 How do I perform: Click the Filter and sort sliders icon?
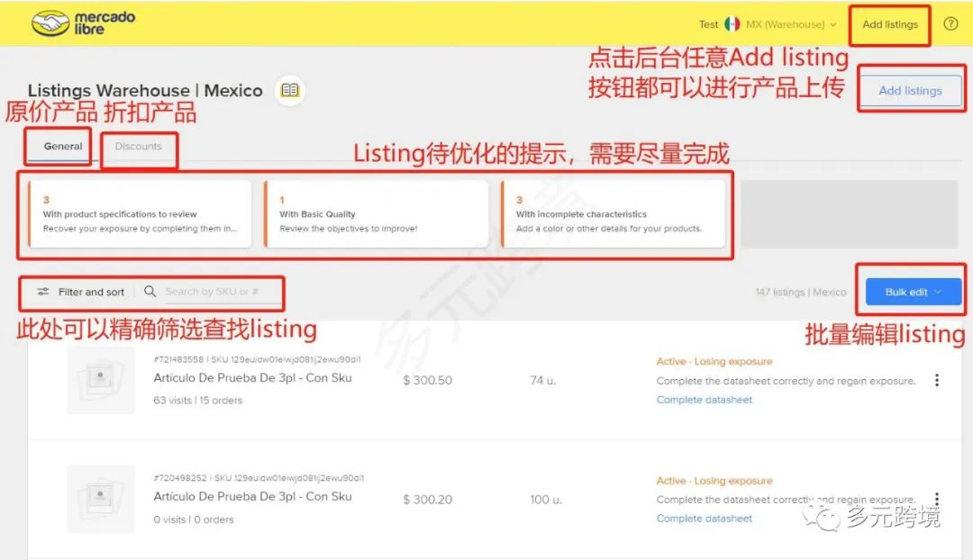tap(42, 292)
